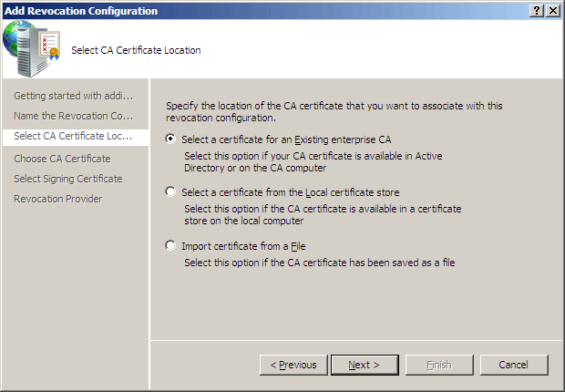The height and width of the screenshot is (392, 565).
Task: Select the Select CA Certificate Loc... step
Action: point(76,137)
